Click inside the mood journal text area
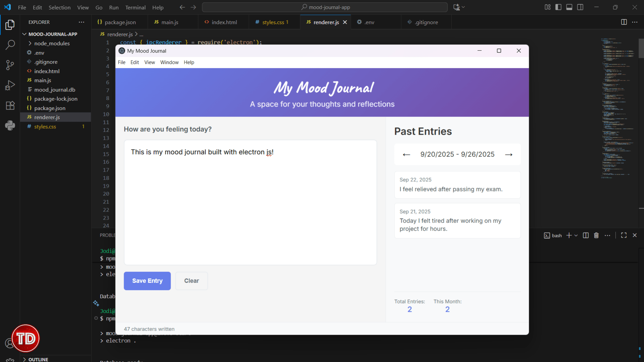 pyautogui.click(x=250, y=201)
